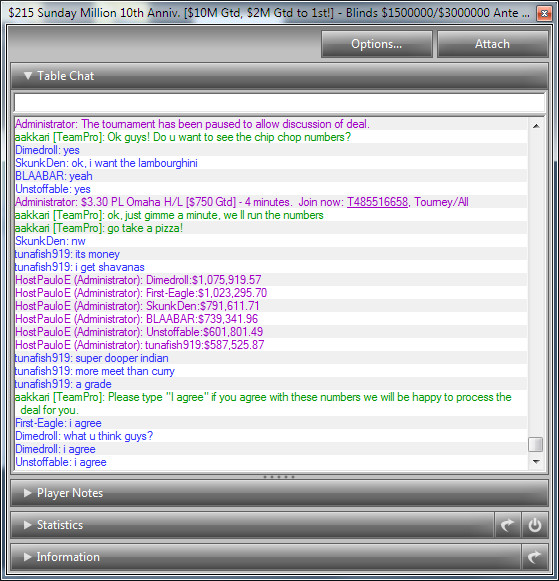The height and width of the screenshot is (581, 559).
Task: Click the Statistics pop-out arrow icon
Action: [508, 525]
